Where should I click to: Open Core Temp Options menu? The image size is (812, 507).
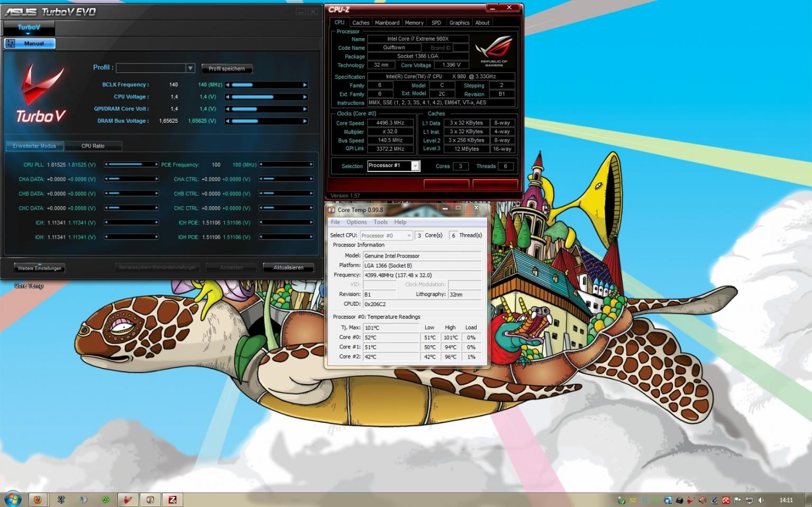[357, 222]
